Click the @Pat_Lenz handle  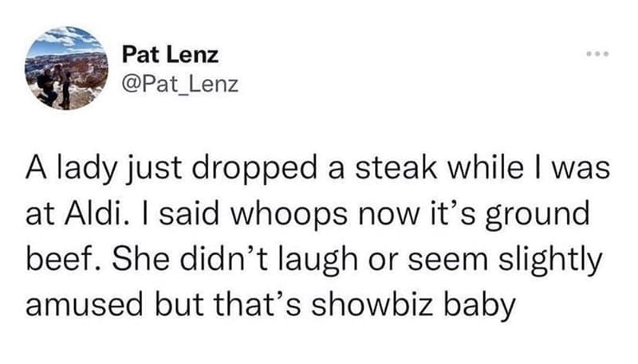pos(179,83)
